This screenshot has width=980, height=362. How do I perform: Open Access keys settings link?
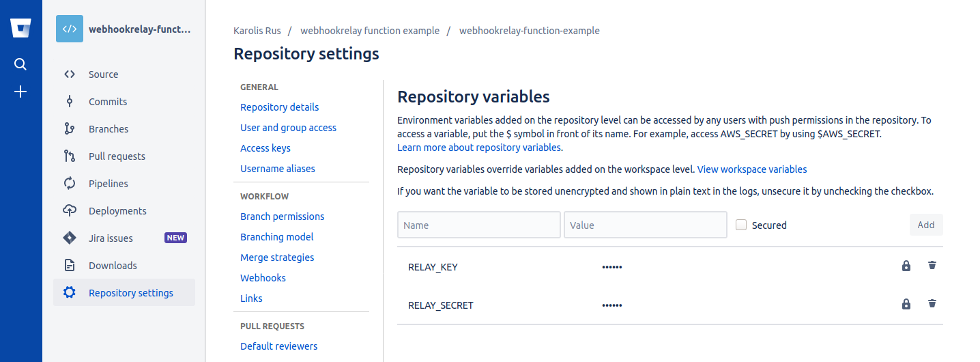click(265, 148)
